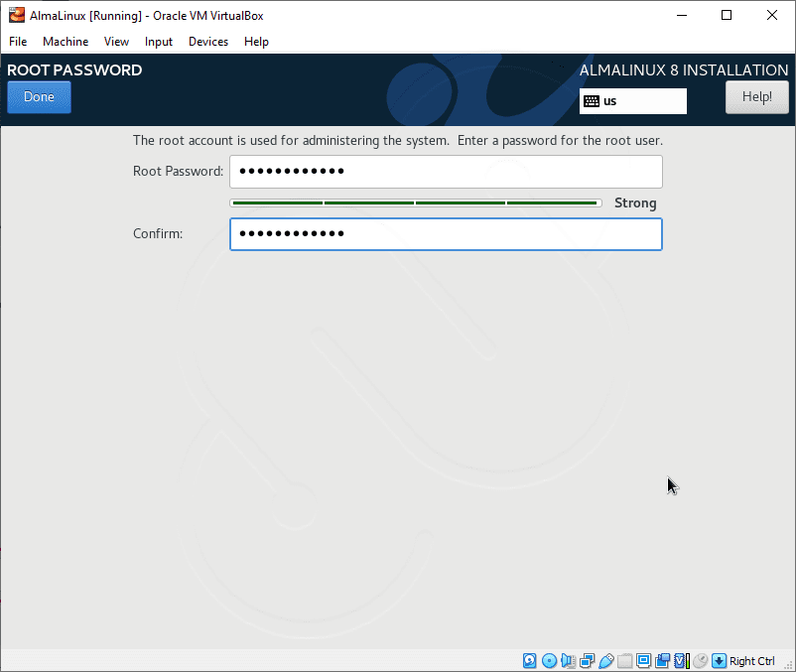Click the Help! button
The height and width of the screenshot is (672, 796).
click(x=757, y=97)
